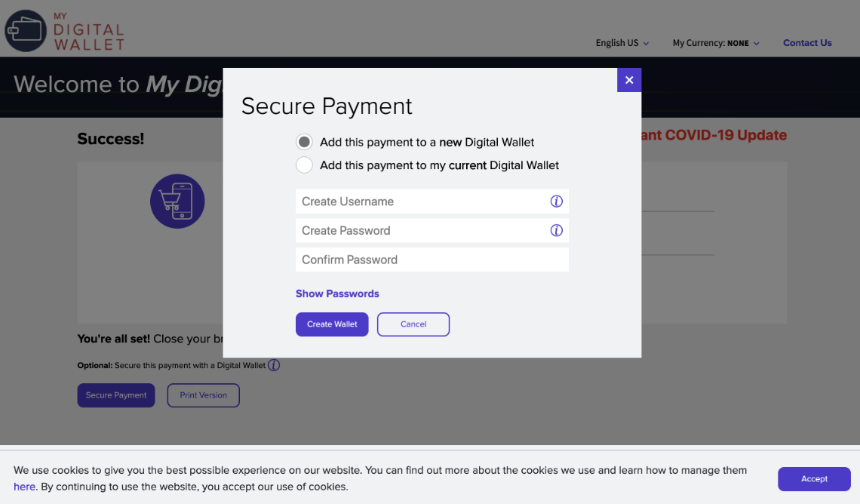Click the Print Version button

203,395
